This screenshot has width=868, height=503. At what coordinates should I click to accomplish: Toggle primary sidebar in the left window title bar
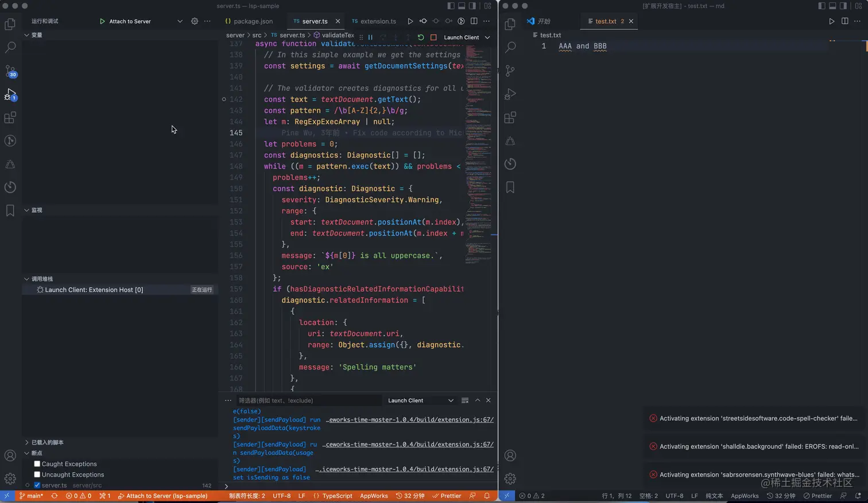coord(451,6)
